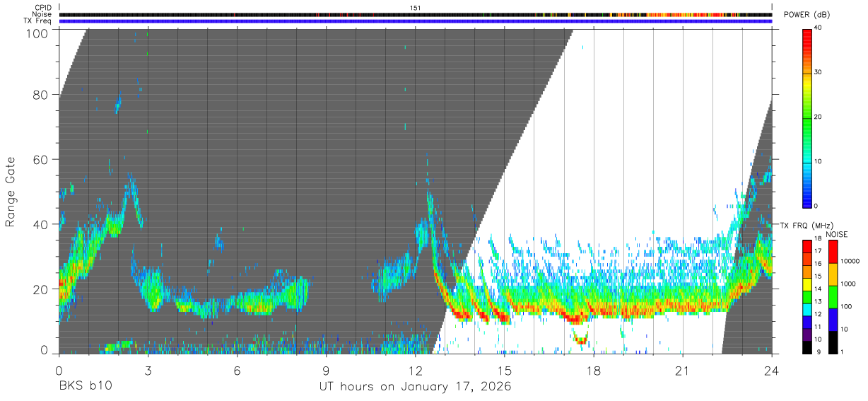The height and width of the screenshot is (401, 868).
Task: Click the 20 tick on the power color bar
Action: click(x=818, y=117)
